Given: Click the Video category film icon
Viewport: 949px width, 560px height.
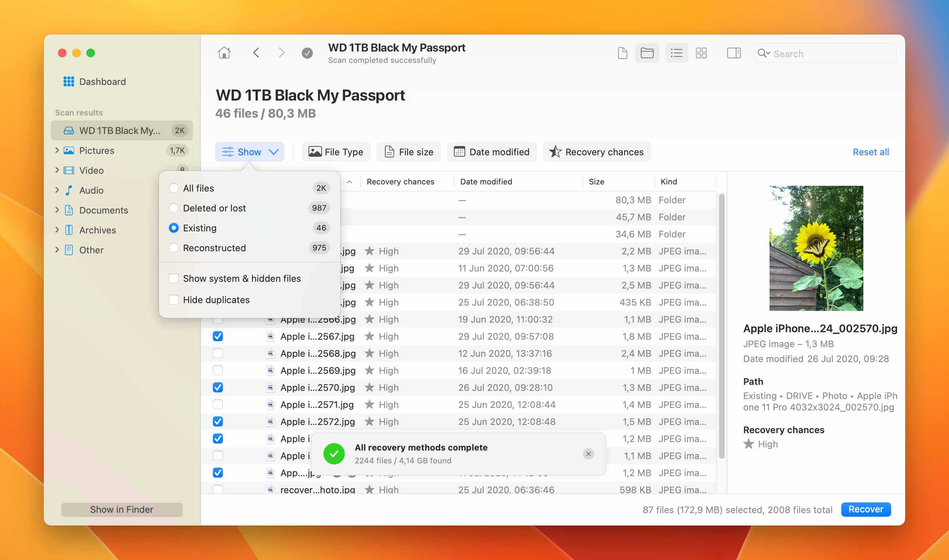Looking at the screenshot, I should tap(69, 171).
